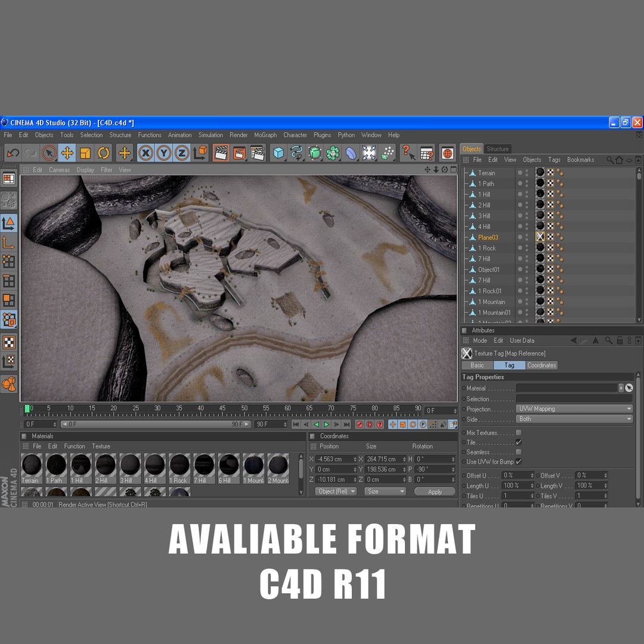
Task: Open the Projection dropdown UVW Mapping
Action: pos(574,408)
